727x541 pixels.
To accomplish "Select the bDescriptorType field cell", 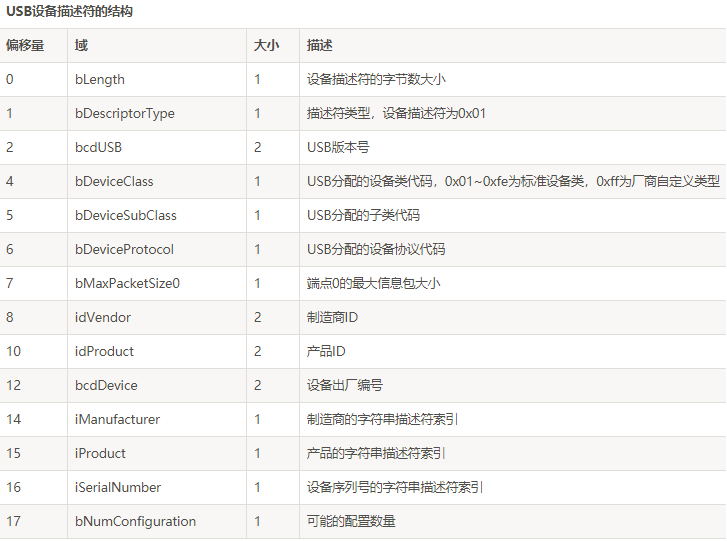I will [x=125, y=113].
